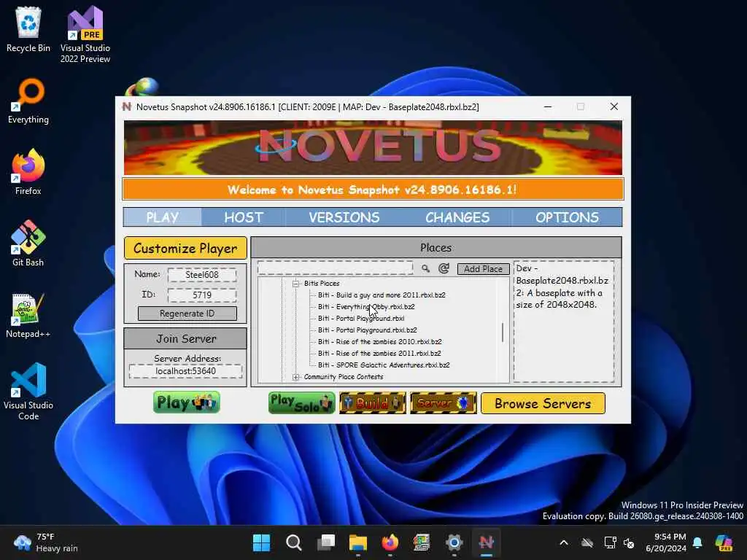Open the CHANGES tab
The height and width of the screenshot is (560, 747).
pyautogui.click(x=457, y=217)
